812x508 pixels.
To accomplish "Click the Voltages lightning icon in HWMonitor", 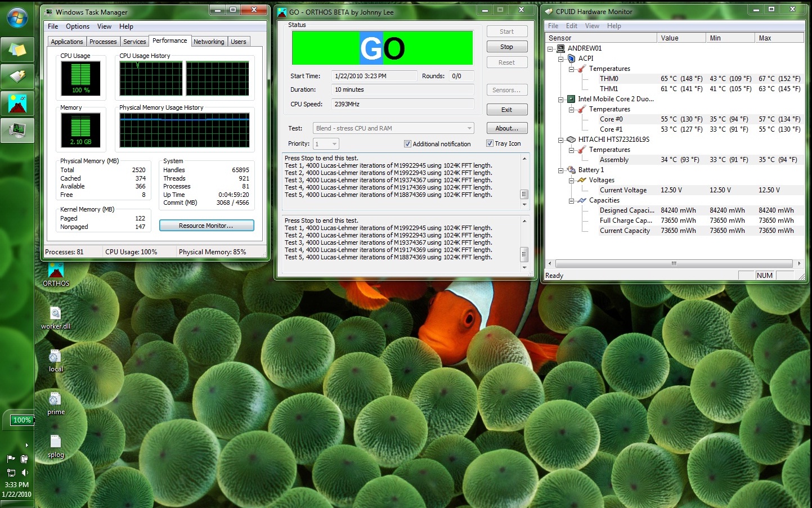I will pyautogui.click(x=582, y=180).
